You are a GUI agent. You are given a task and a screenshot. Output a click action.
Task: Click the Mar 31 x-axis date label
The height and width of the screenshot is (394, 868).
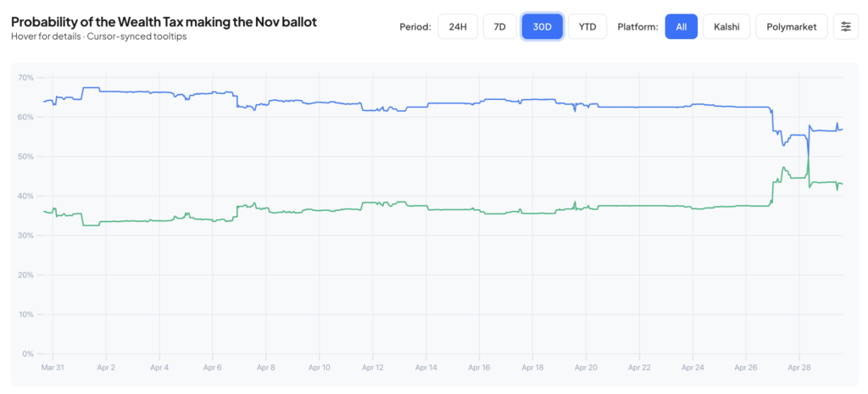tap(53, 369)
